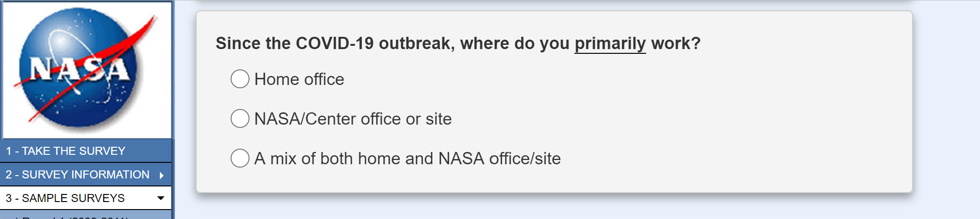Click the NASA logo image
This screenshot has height=219, width=980.
pos(87,70)
